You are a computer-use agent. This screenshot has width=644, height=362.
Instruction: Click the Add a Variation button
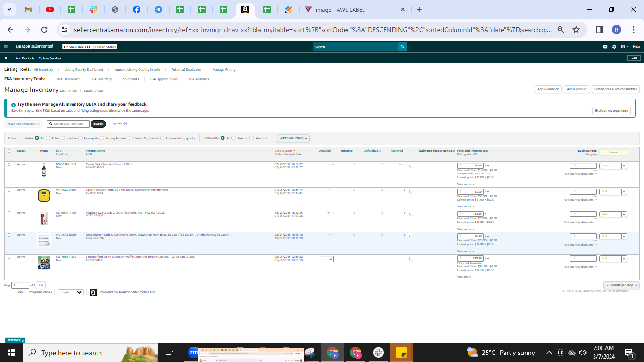[548, 89]
